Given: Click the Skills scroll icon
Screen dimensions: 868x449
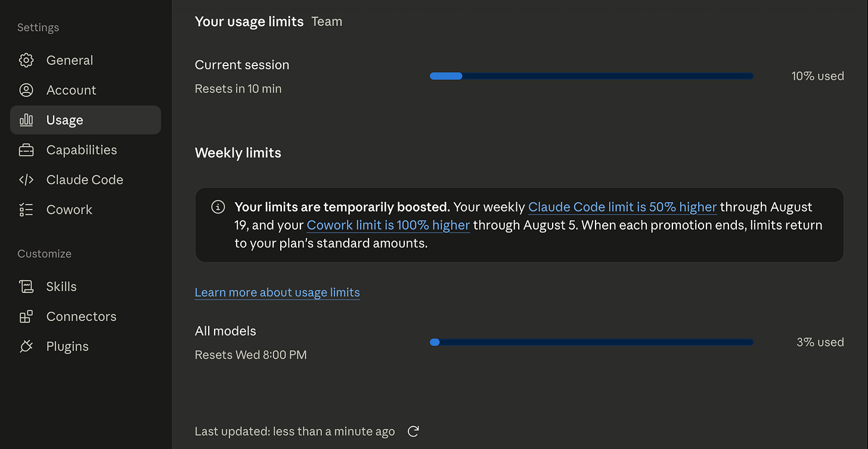Looking at the screenshot, I should coord(26,286).
